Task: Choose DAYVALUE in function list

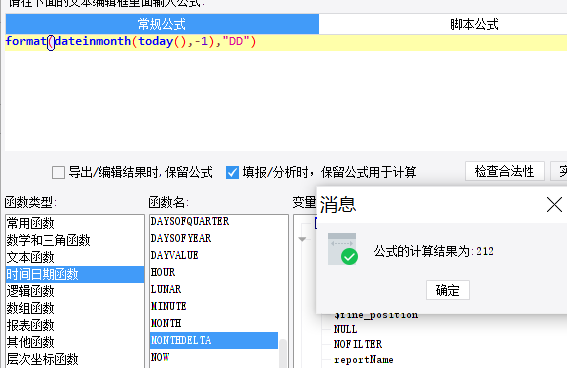Action: (x=214, y=255)
